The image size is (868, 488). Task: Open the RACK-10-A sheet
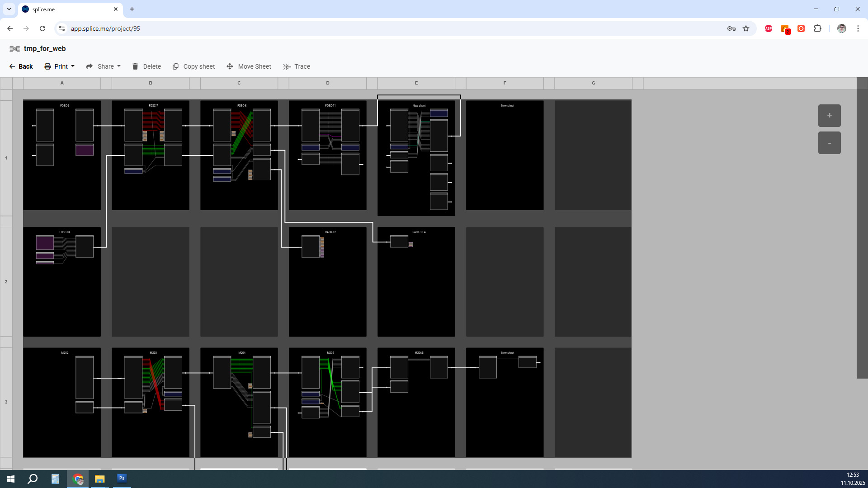tap(416, 282)
